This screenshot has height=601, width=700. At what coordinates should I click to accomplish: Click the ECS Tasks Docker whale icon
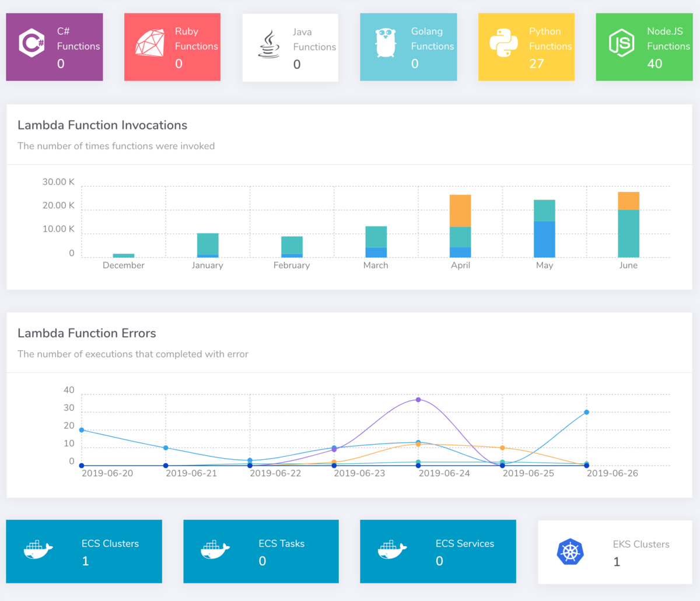[x=215, y=550]
